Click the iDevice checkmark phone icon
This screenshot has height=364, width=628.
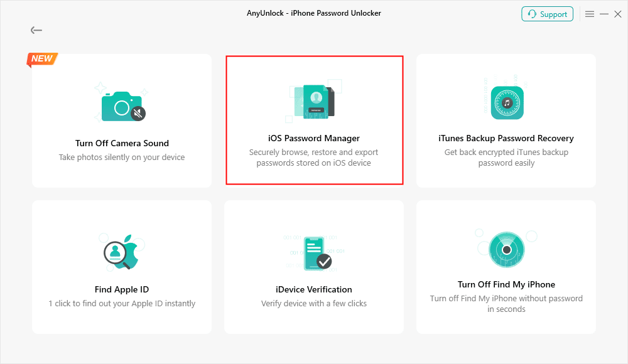coord(318,254)
